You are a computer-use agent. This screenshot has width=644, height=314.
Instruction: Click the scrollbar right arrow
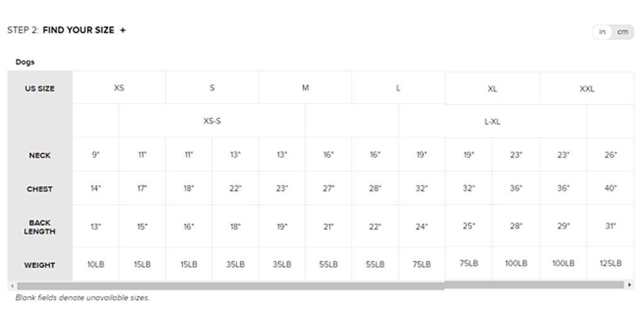pyautogui.click(x=630, y=285)
